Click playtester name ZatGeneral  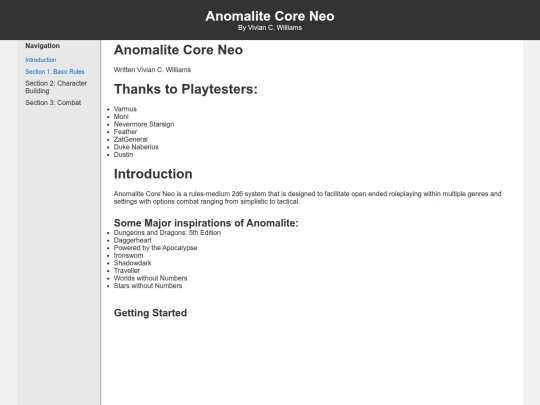coord(131,139)
